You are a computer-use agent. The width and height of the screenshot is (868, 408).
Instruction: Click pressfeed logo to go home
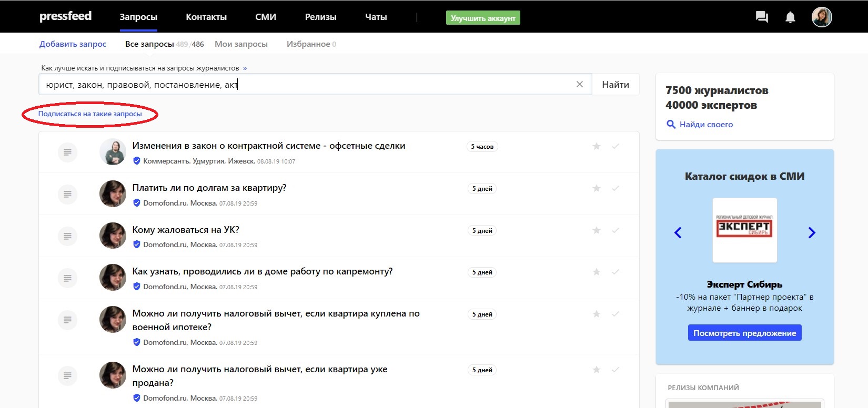[65, 16]
